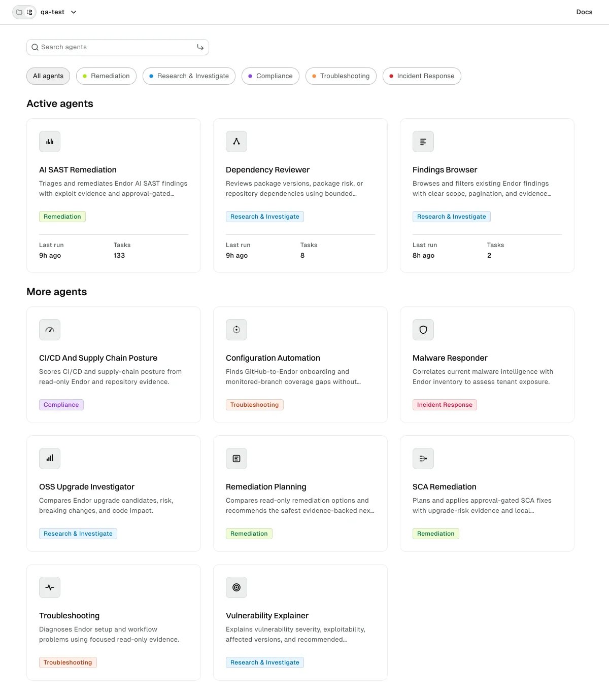Screen dimensions: 609x700
Task: Filter agents by Compliance
Action: pos(270,76)
